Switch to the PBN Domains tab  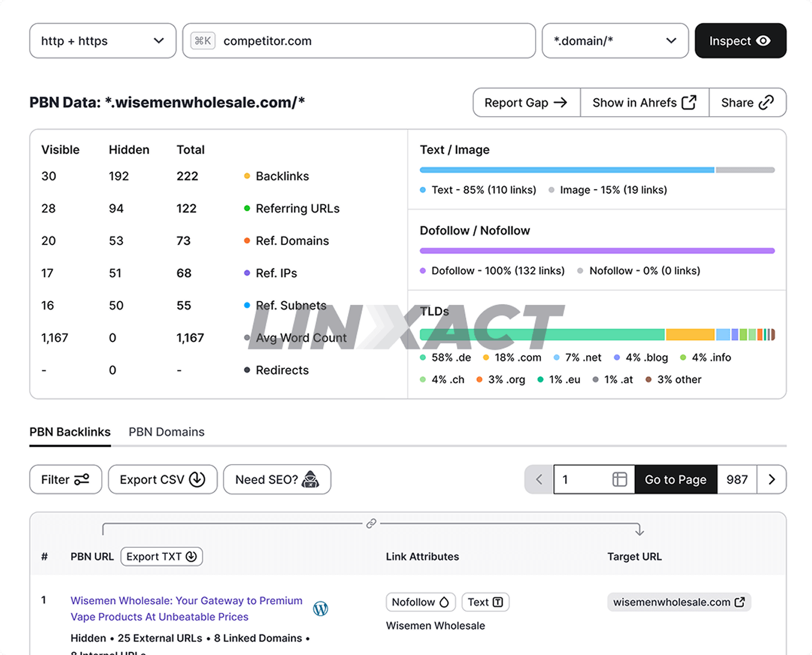pyautogui.click(x=166, y=432)
